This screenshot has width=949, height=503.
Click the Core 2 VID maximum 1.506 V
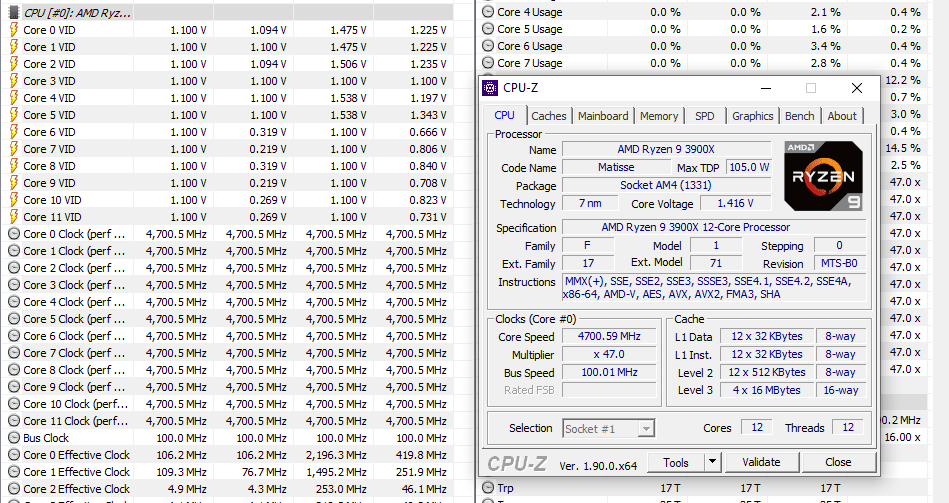click(x=349, y=64)
